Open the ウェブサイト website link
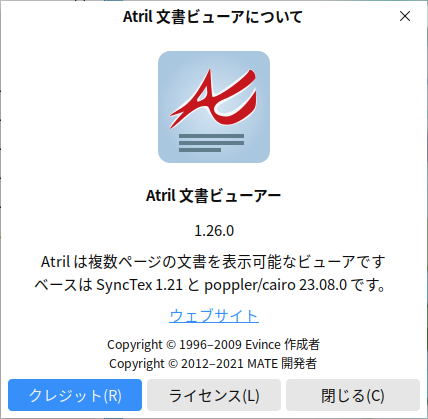428x419 pixels. coord(214,315)
